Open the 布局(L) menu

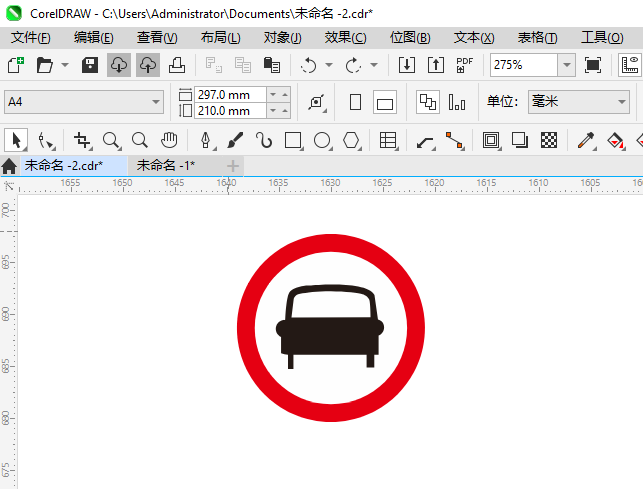[x=220, y=38]
